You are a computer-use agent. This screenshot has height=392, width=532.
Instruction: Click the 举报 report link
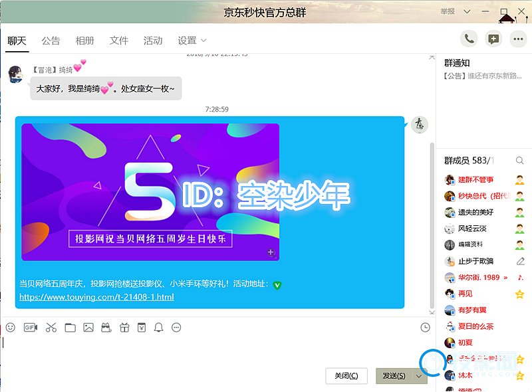[x=448, y=11]
